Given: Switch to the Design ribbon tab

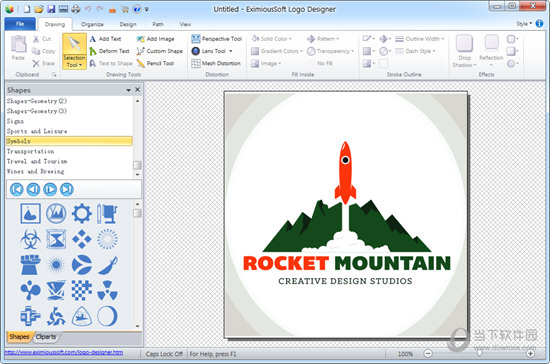Looking at the screenshot, I should point(128,24).
